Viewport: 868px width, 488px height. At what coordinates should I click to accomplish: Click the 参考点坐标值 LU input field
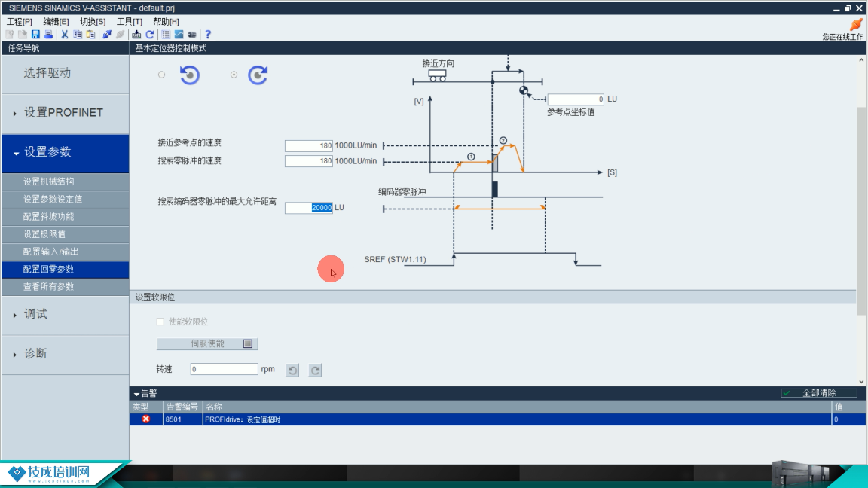[x=576, y=99]
